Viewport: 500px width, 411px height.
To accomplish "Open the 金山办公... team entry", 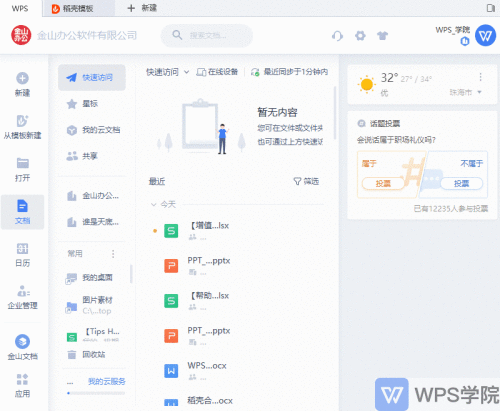I will pos(93,196).
